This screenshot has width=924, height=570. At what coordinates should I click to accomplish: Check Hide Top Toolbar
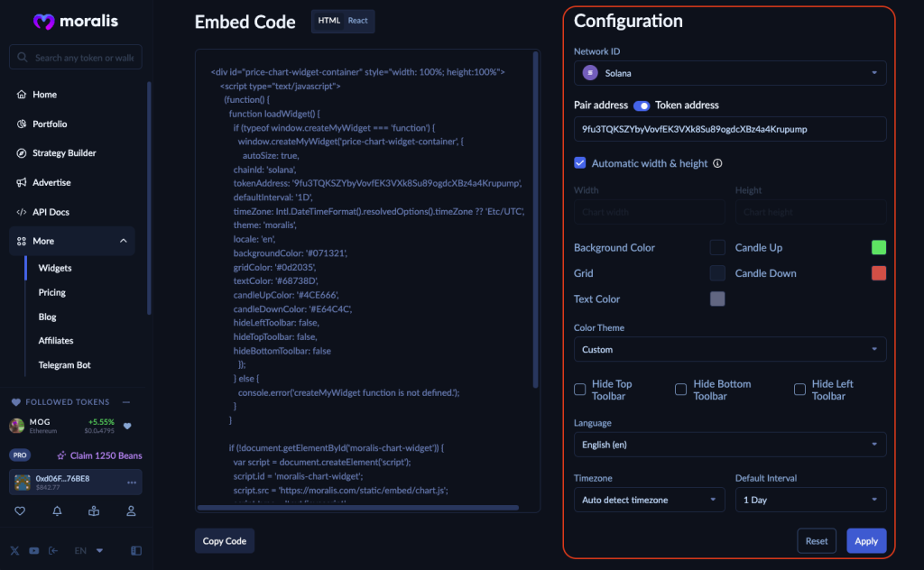point(580,390)
